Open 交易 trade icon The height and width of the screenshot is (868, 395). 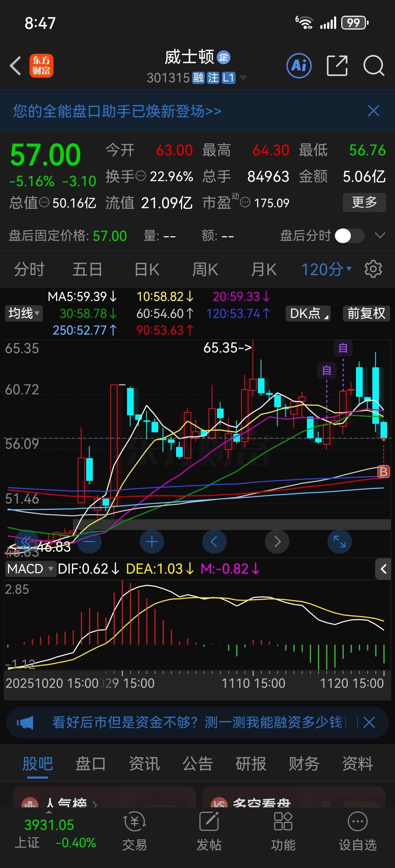pyautogui.click(x=135, y=832)
